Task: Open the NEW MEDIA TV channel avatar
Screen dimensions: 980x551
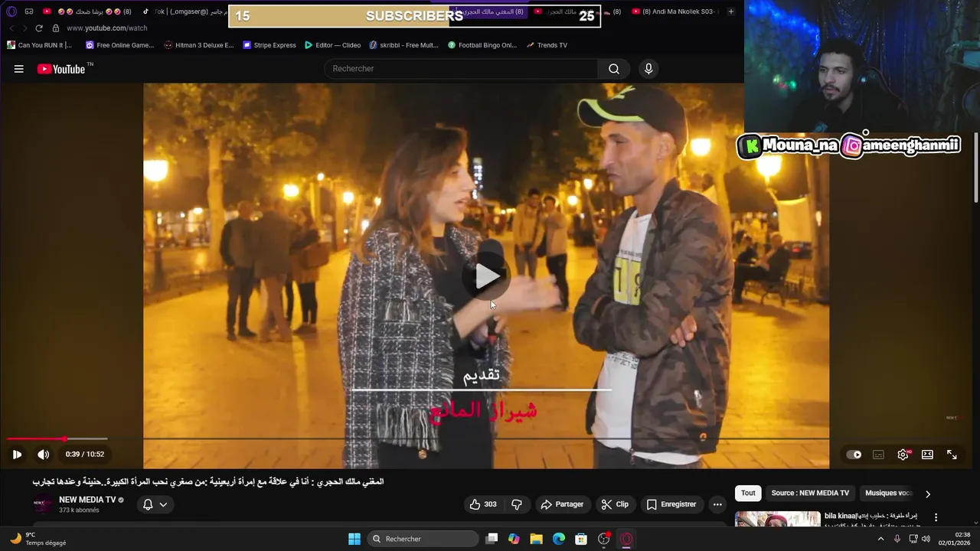Action: (43, 504)
